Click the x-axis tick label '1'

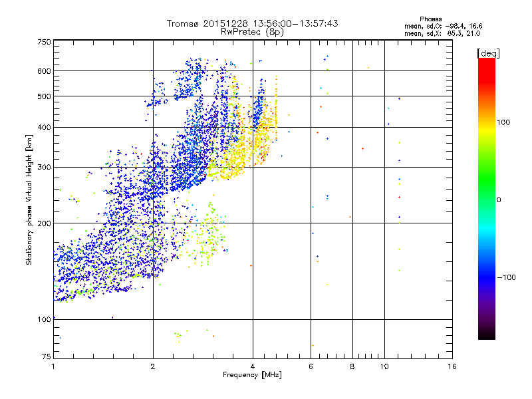53,366
